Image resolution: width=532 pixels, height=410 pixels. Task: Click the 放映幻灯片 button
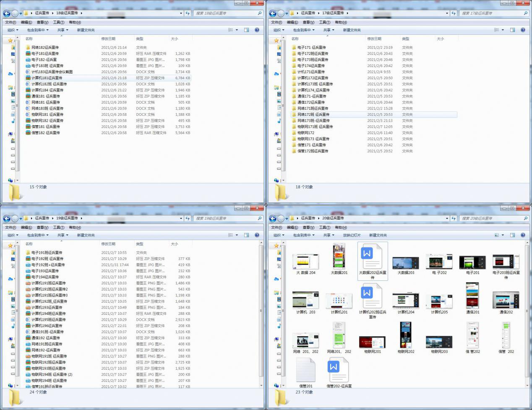pyautogui.click(x=352, y=235)
